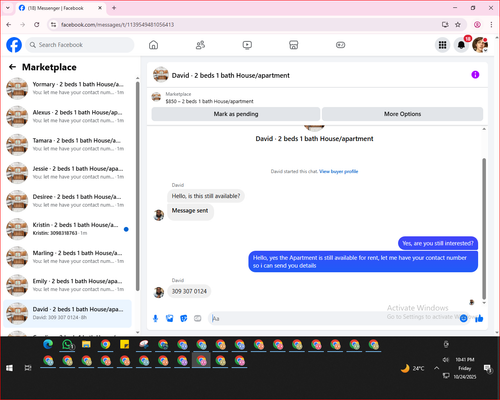Image resolution: width=500 pixels, height=400 pixels.
Task: Go to Home feed icon
Action: tap(153, 45)
